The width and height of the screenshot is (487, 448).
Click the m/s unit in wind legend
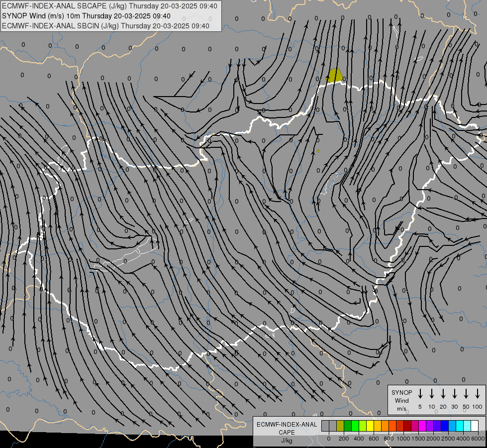tap(401, 409)
